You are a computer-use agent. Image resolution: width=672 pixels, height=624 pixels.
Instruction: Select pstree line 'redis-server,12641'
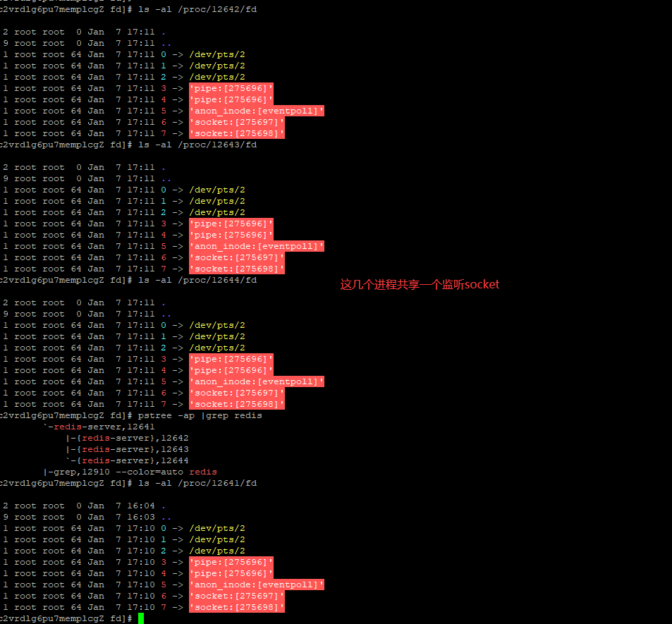click(x=104, y=427)
